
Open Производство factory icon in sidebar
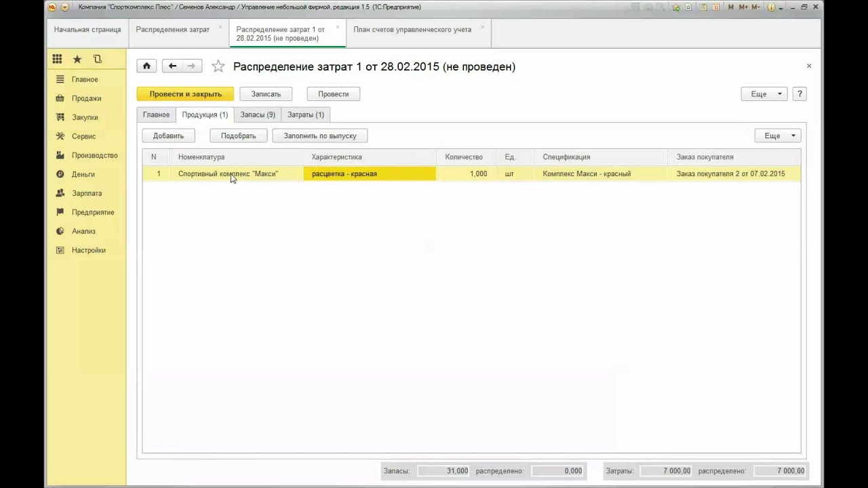[x=60, y=155]
